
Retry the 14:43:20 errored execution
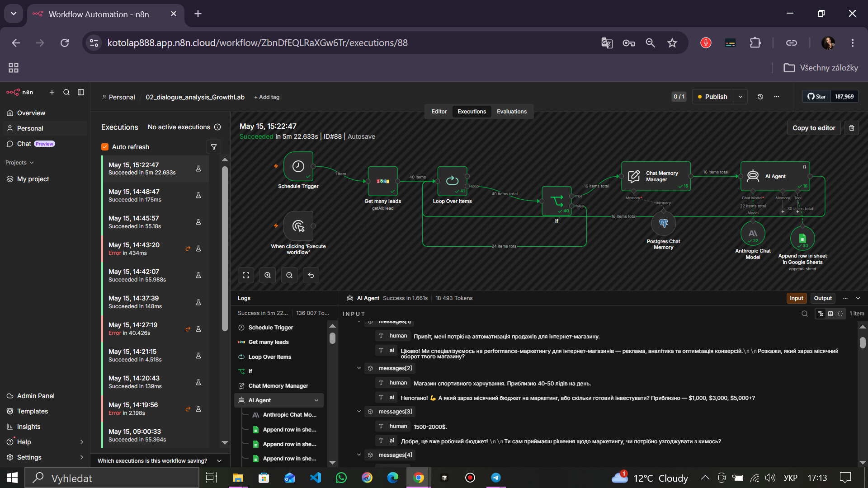click(188, 249)
